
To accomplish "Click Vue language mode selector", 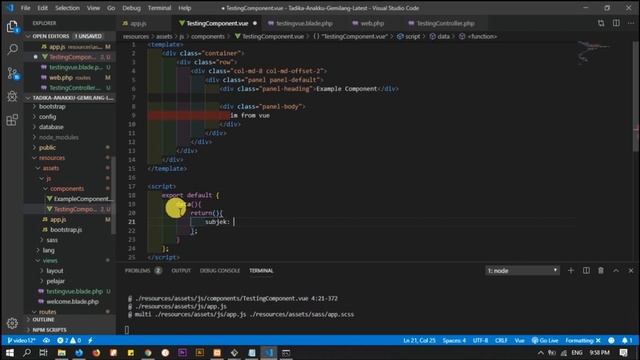I will pos(519,340).
